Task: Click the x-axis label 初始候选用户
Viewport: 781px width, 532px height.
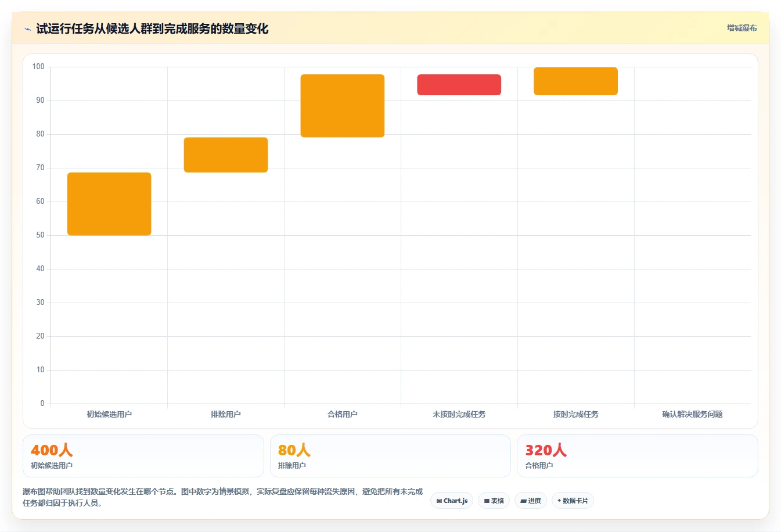Action: pos(109,414)
